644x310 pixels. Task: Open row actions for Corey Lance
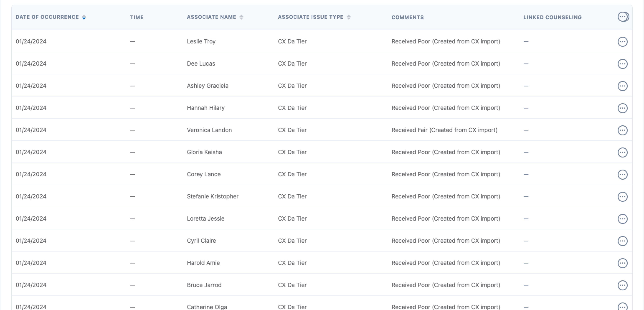tap(622, 174)
